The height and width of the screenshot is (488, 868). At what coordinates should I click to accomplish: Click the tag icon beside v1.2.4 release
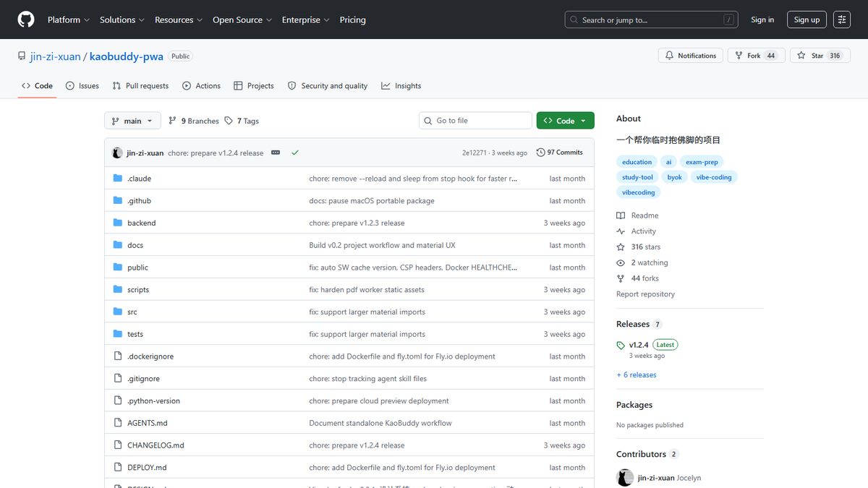[621, 346]
